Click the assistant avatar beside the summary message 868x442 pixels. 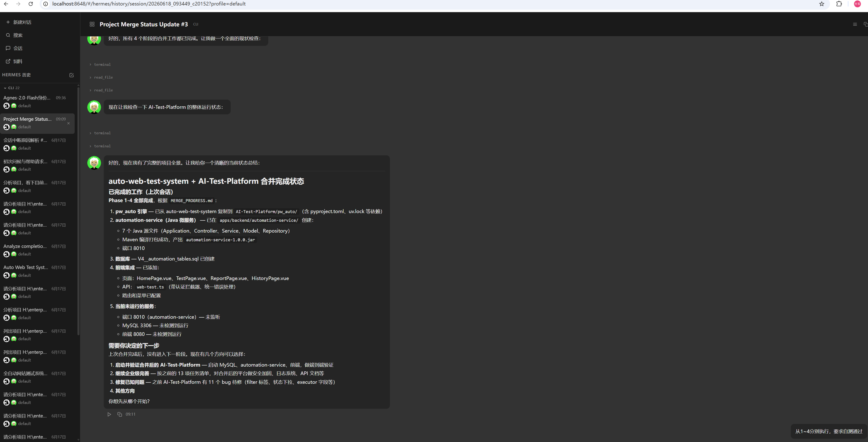pos(94,163)
